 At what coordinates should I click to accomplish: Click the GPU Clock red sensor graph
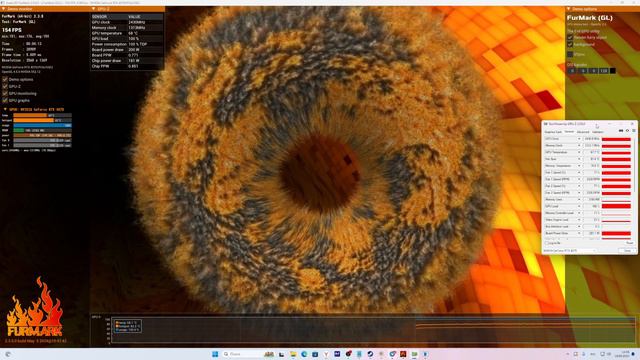[616, 139]
